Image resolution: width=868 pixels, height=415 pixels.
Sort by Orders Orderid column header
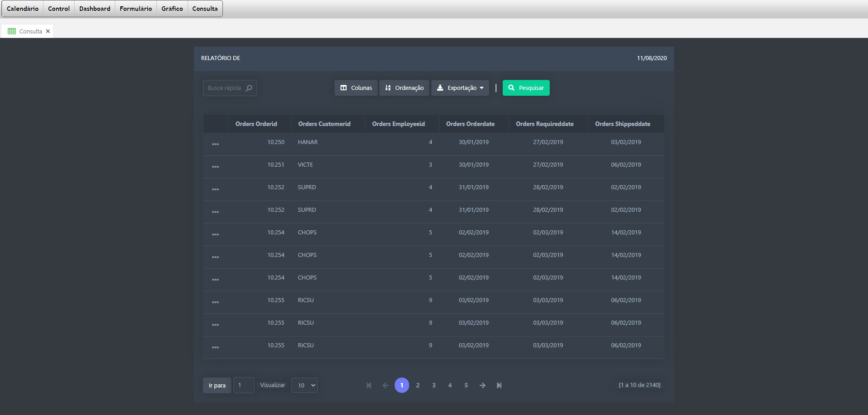point(256,124)
